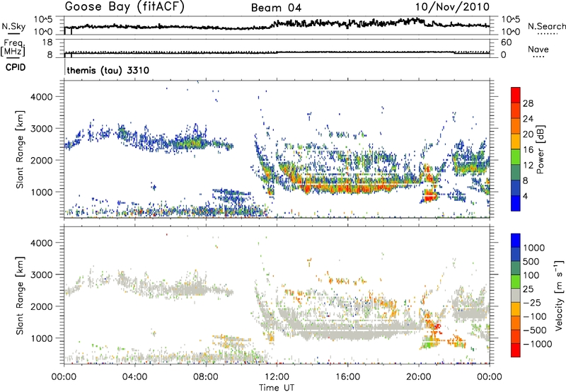
Task: Click the "Beam 04" heading
Action: pos(276,8)
